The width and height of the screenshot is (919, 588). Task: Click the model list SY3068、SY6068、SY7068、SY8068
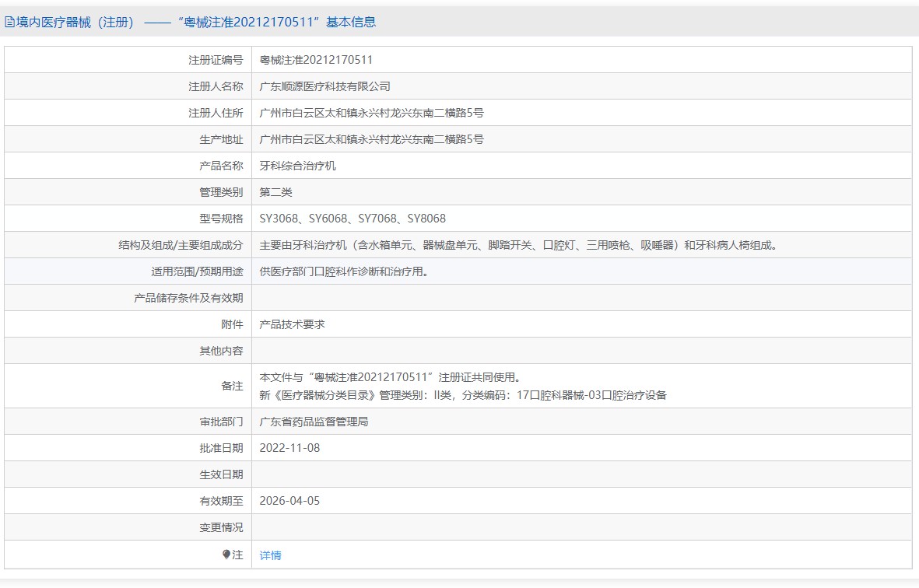(x=353, y=219)
